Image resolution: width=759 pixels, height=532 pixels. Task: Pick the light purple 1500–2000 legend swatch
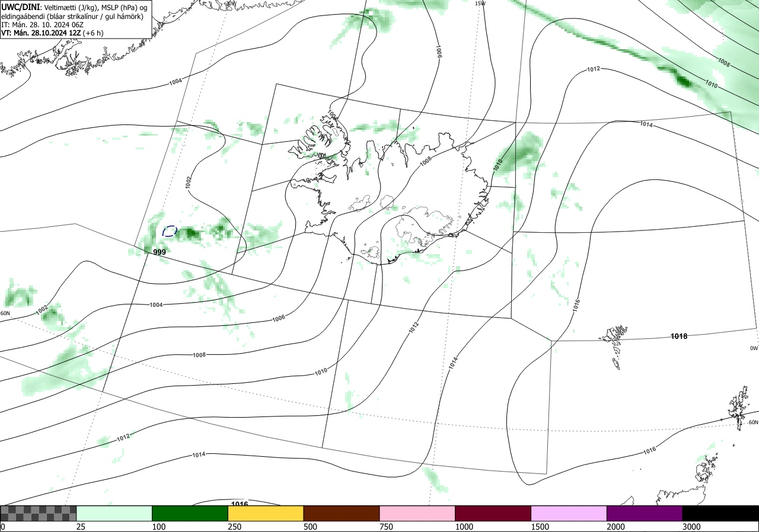point(569,513)
